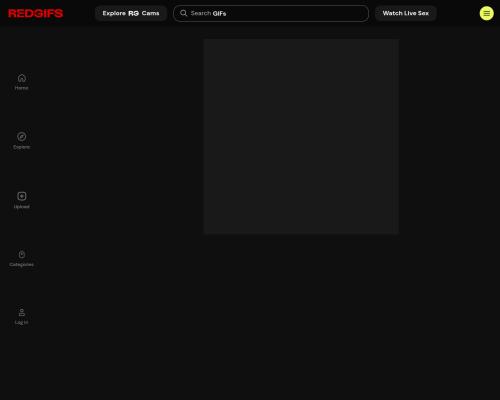Select the Upload plus-square icon
Screen dimensions: 500x400
[x=22, y=196]
